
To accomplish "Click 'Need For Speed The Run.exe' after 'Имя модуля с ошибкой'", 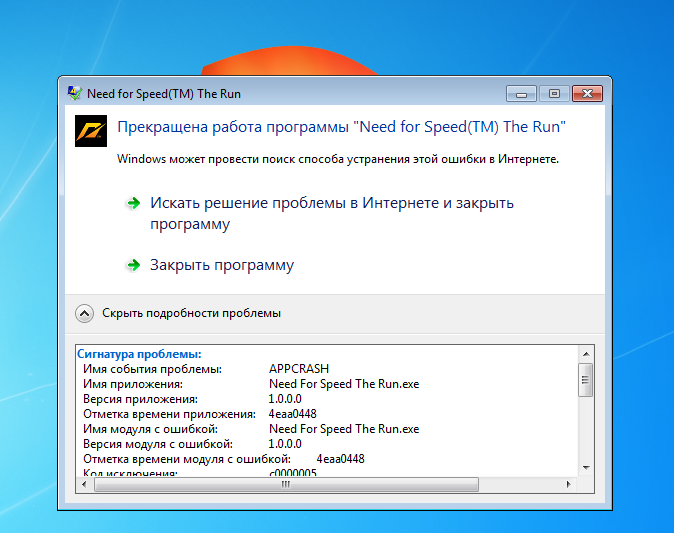I will [x=344, y=429].
